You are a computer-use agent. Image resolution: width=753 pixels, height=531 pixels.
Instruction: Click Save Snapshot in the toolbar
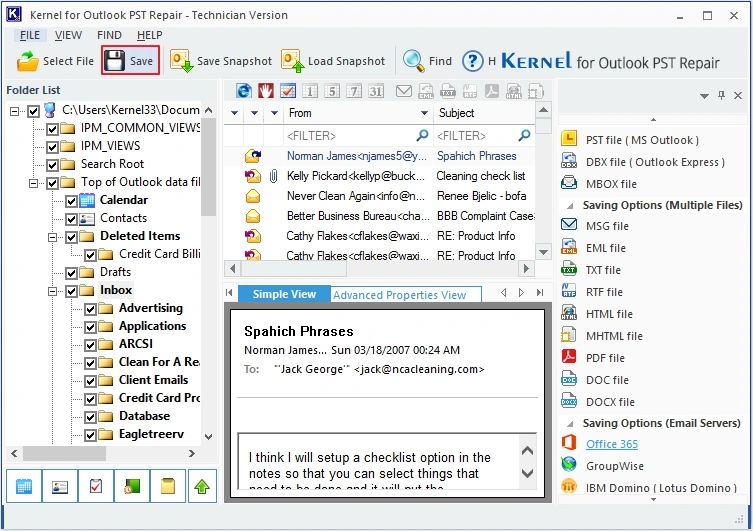(221, 61)
